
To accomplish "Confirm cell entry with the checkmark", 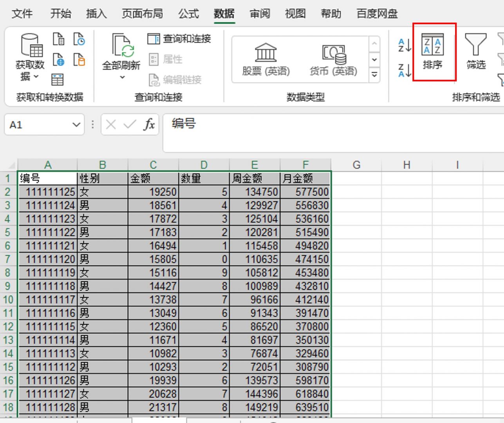I will click(129, 125).
